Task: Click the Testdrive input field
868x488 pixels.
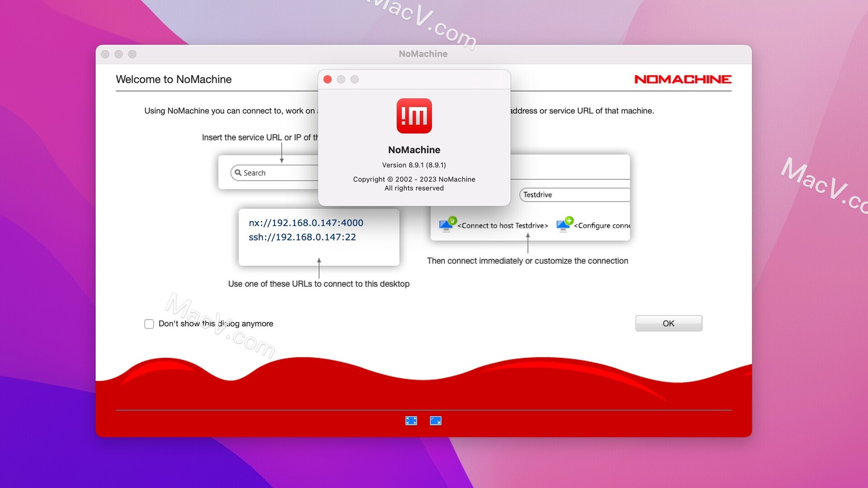Action: 575,195
